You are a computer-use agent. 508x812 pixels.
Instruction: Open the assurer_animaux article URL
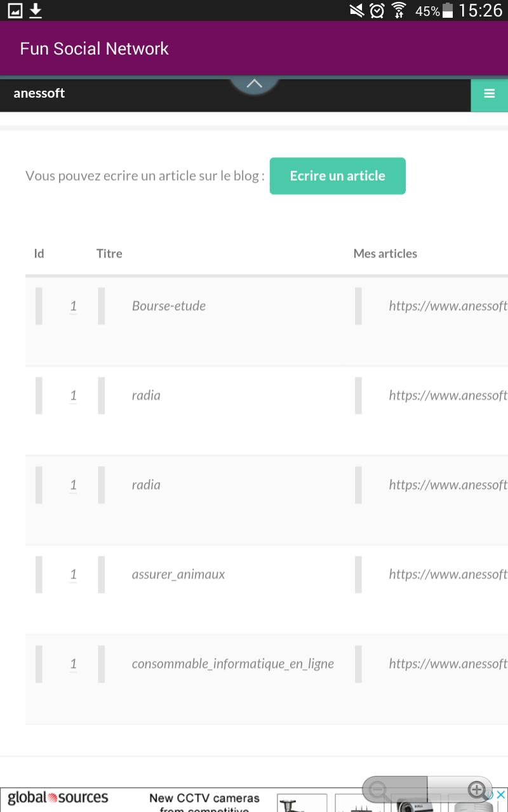448,574
